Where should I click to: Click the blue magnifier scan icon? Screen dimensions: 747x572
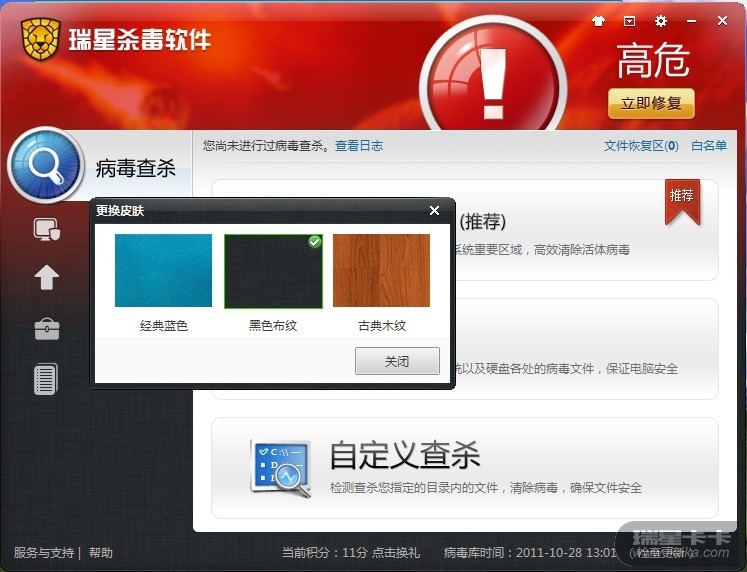pyautogui.click(x=46, y=165)
